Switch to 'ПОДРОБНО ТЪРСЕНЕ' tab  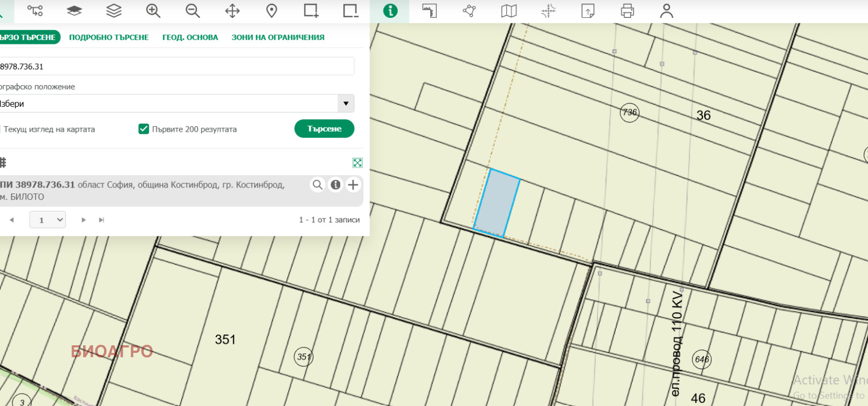pyautogui.click(x=108, y=37)
